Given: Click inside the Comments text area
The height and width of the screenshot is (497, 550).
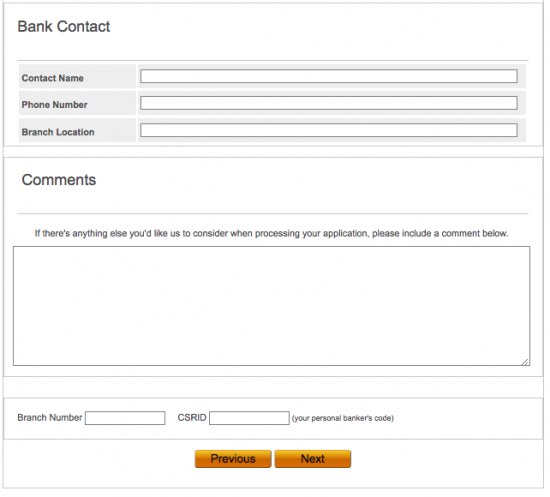Looking at the screenshot, I should 271,306.
